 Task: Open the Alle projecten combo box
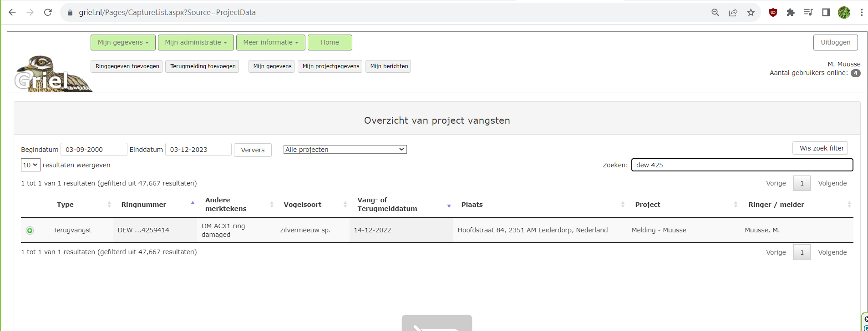point(345,150)
